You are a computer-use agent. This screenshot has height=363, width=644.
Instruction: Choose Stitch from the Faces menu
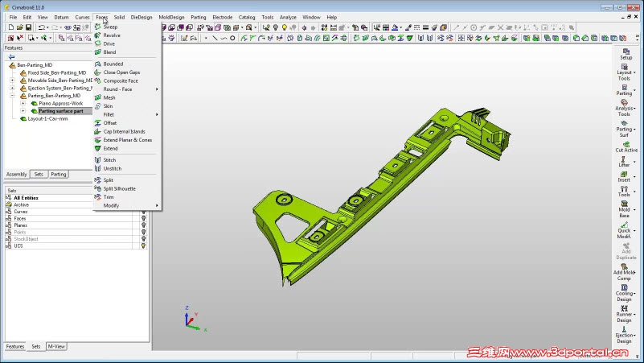(109, 160)
